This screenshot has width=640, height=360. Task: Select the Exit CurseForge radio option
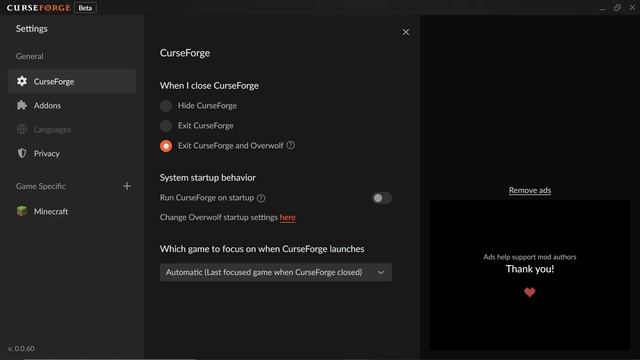click(x=166, y=126)
